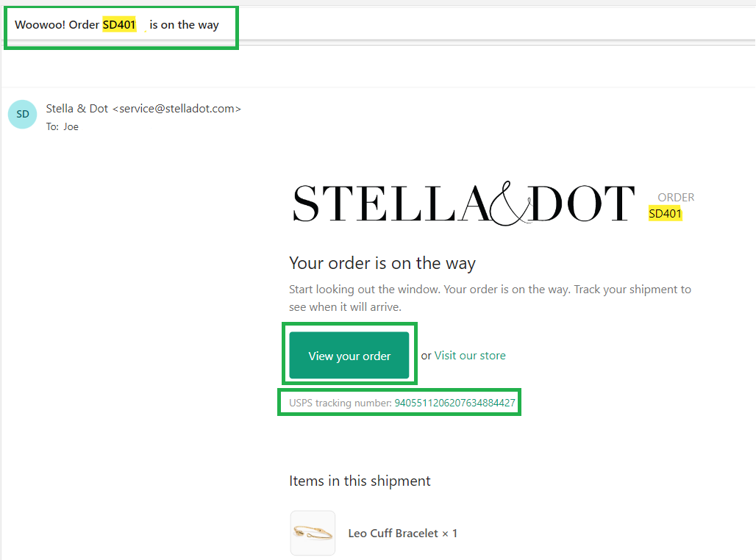The width and height of the screenshot is (756, 560).
Task: Click the 'Your order is on the way' heading
Action: (x=382, y=263)
